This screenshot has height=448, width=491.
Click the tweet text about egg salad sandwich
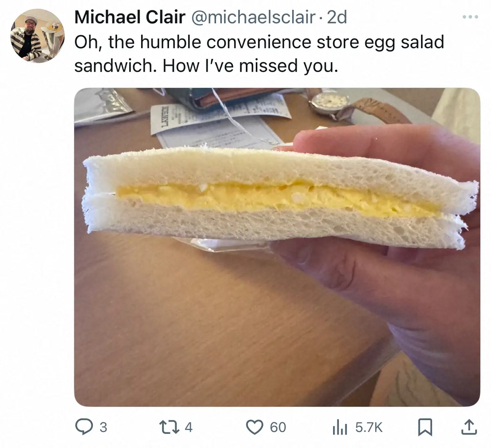[259, 54]
